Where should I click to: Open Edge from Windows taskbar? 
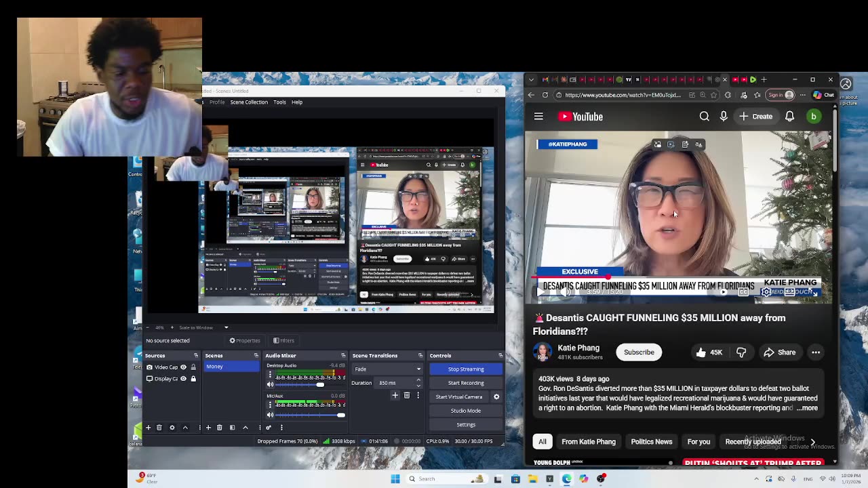click(566, 479)
